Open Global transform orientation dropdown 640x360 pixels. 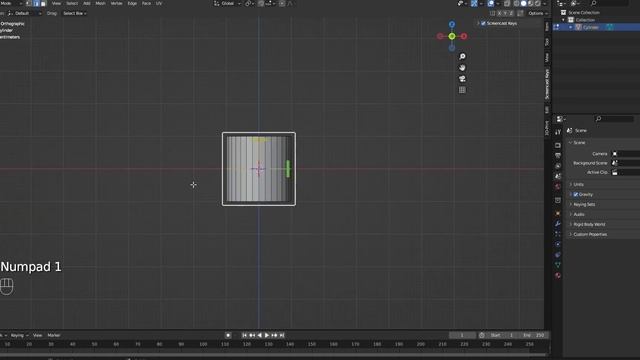coord(228,3)
